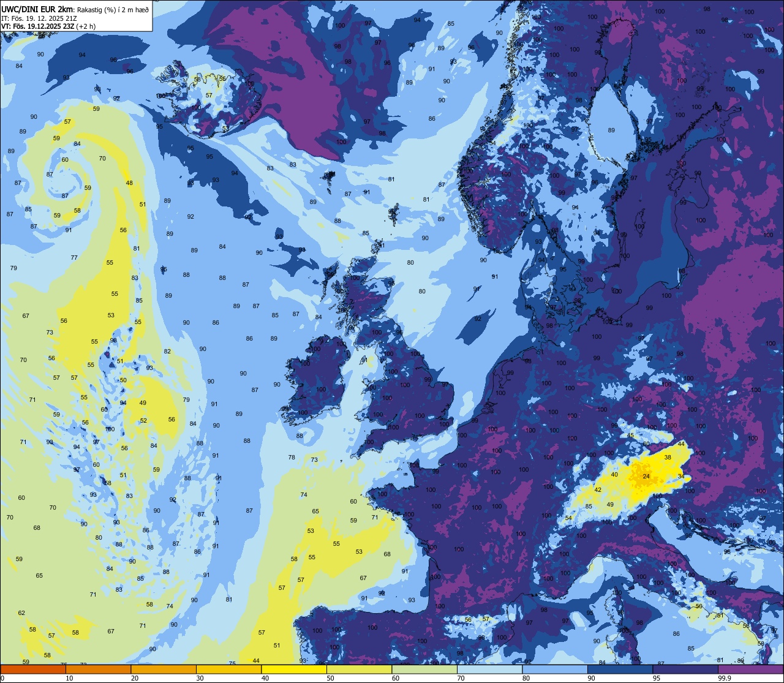The height and width of the screenshot is (683, 784).
Task: Pick the blue 80–90 legend color
Action: (555, 670)
